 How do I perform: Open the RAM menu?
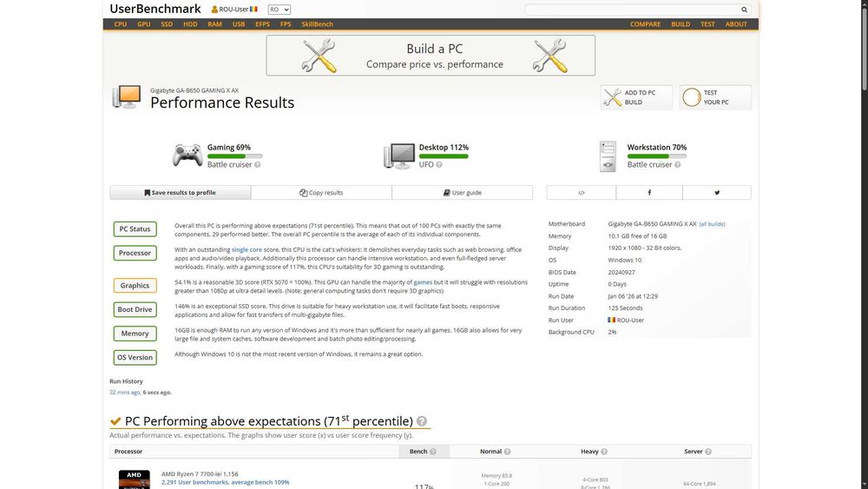point(214,24)
